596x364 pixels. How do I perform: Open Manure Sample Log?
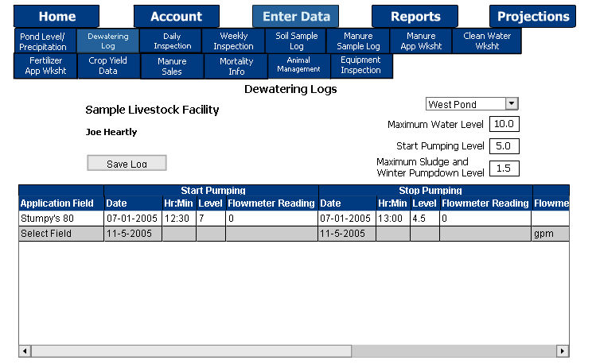pos(358,41)
